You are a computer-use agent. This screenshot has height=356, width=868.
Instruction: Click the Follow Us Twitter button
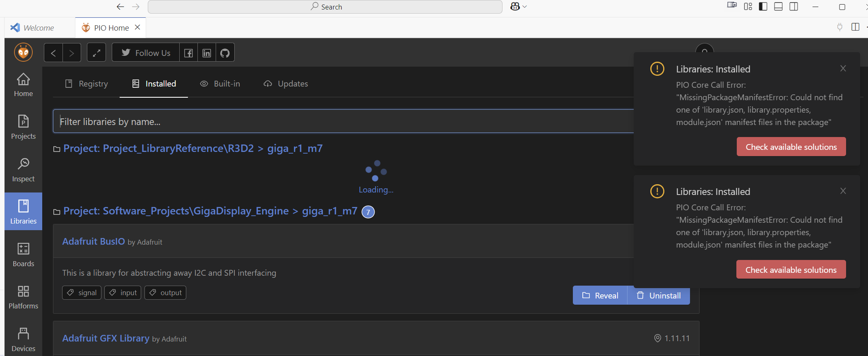click(x=146, y=53)
